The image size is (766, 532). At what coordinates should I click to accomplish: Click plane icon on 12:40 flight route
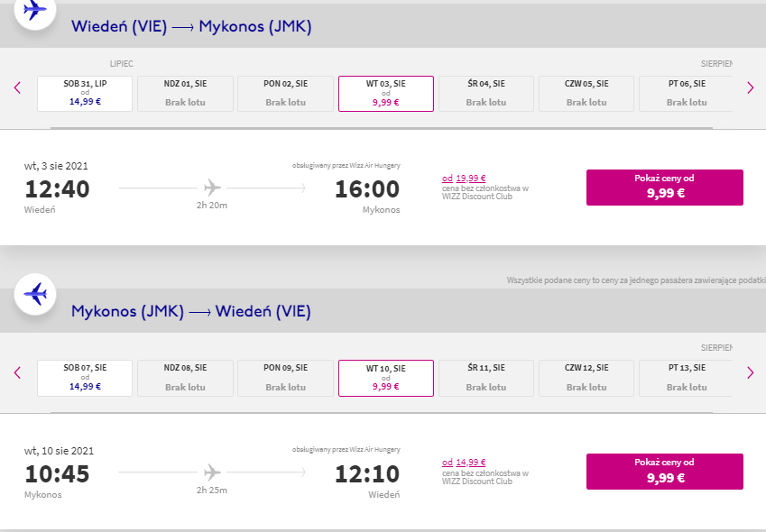pyautogui.click(x=212, y=188)
